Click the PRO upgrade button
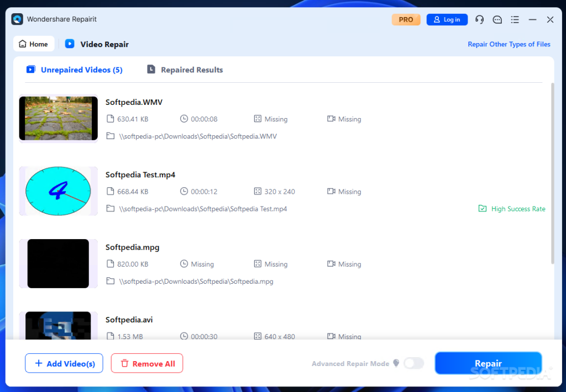 [x=406, y=19]
